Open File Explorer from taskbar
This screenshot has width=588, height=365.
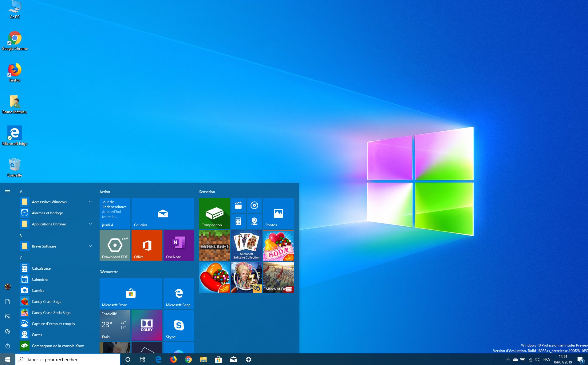[203, 359]
